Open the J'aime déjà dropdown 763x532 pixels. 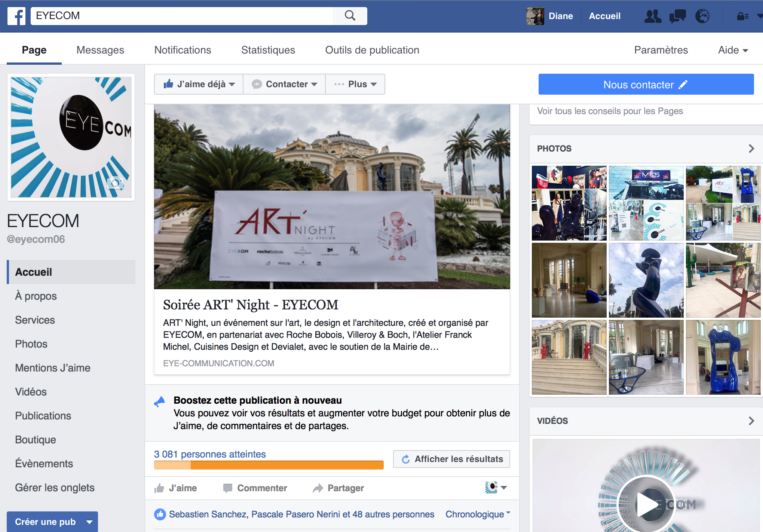(x=199, y=84)
